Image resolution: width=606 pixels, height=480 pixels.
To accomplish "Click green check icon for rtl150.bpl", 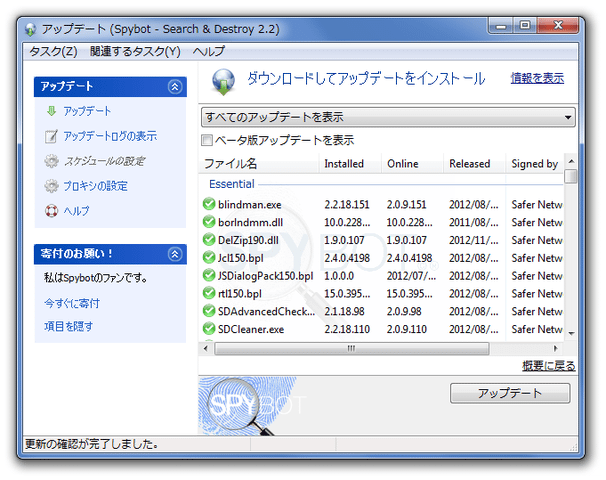I will [209, 293].
